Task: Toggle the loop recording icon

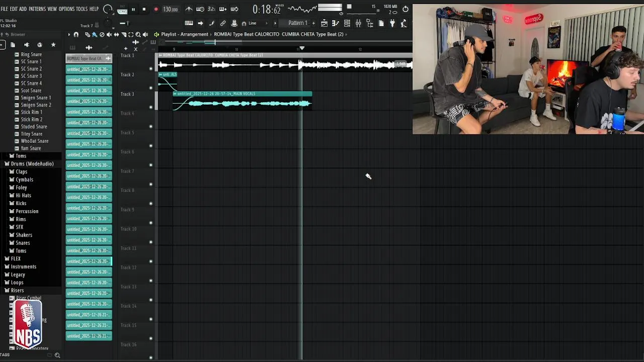Action: pyautogui.click(x=234, y=9)
